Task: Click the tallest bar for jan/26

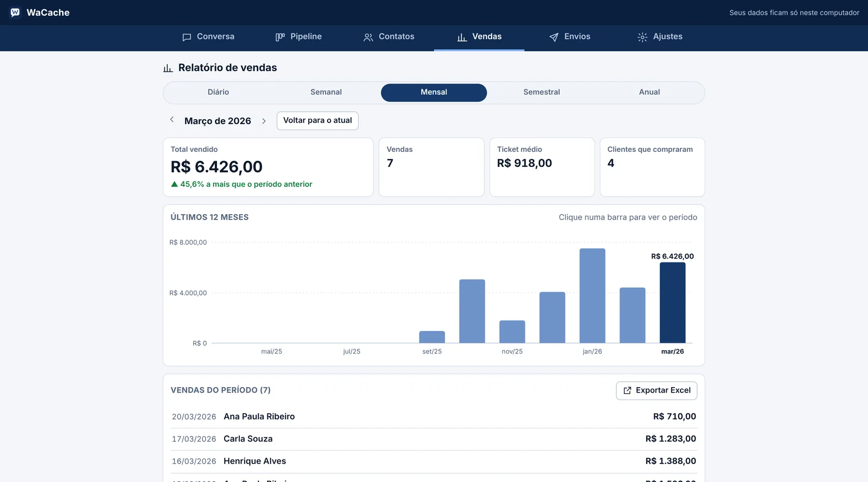Action: [592, 295]
